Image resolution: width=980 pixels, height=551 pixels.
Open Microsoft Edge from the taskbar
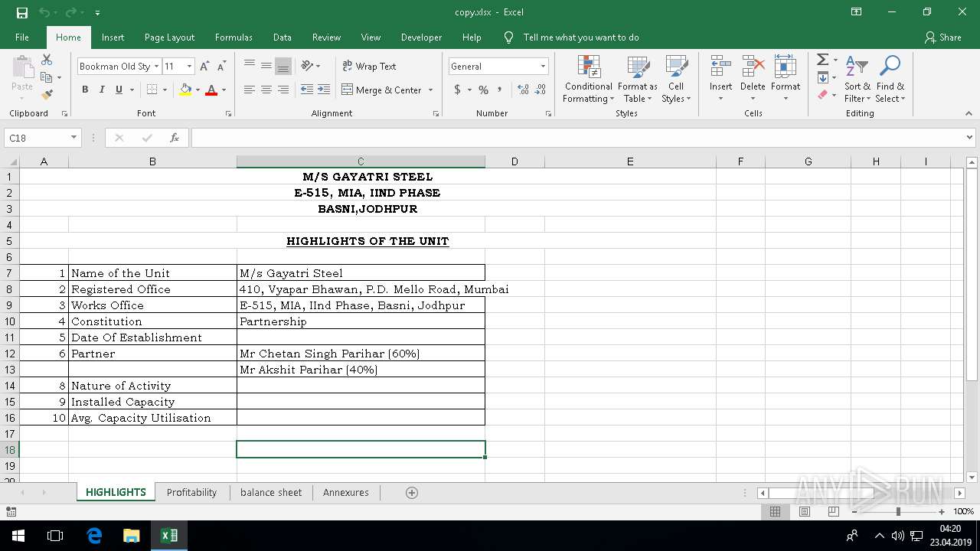(94, 536)
